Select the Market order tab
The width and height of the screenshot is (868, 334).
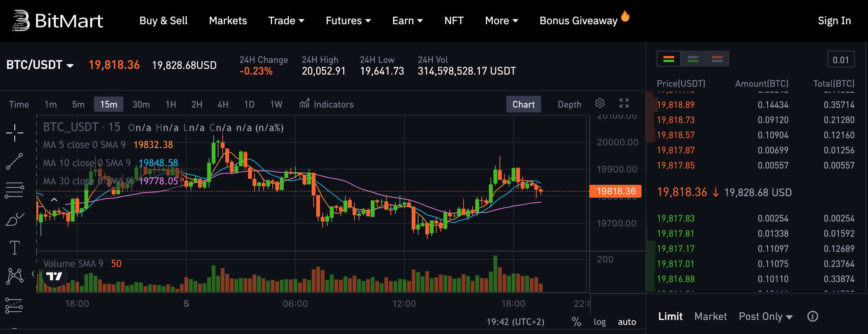(711, 316)
